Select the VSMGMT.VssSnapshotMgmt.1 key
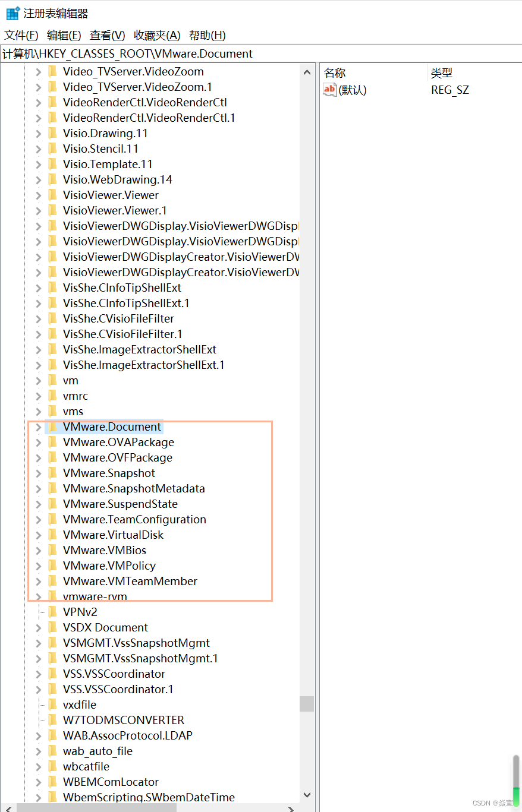 pos(140,659)
